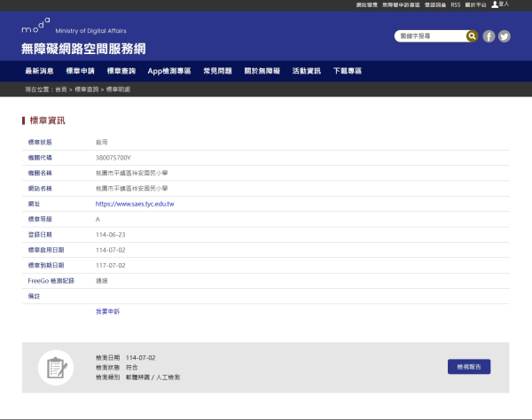Screen dimensions: 532x420
Task: Open the https://www.saes.tyc.edu.tw link
Action: (135, 204)
